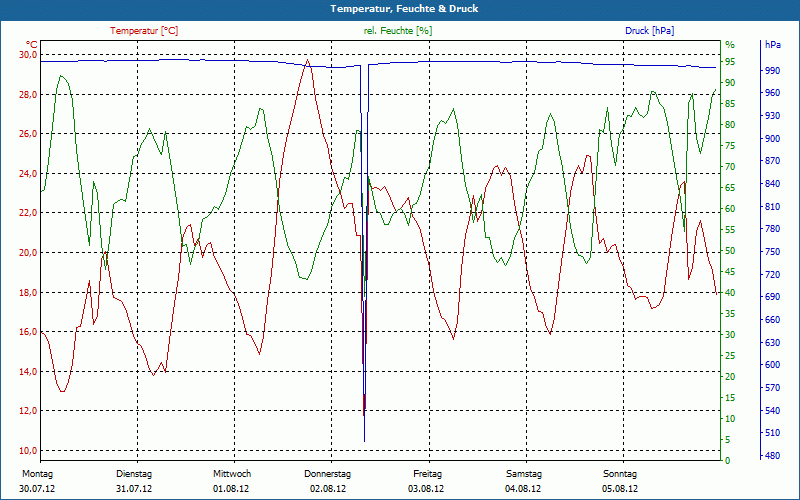Click the '870' value on the blue pressure axis
The height and width of the screenshot is (500, 800).
coord(772,161)
